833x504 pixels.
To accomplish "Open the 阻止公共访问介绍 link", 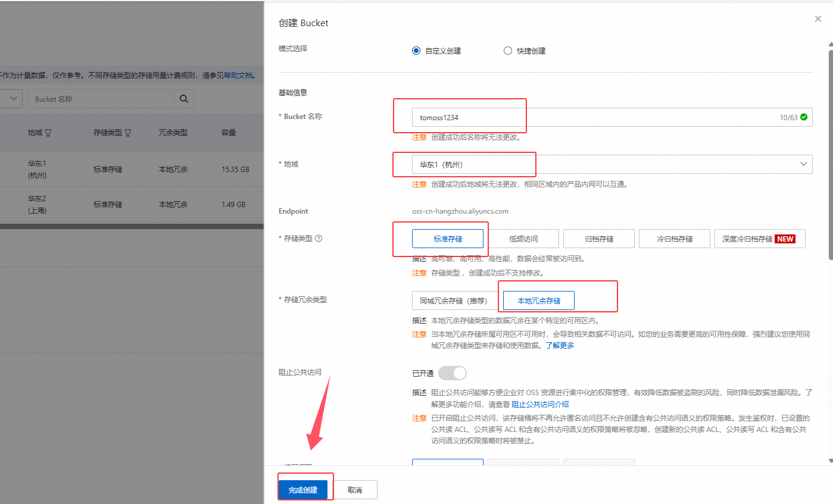I will (x=540, y=404).
